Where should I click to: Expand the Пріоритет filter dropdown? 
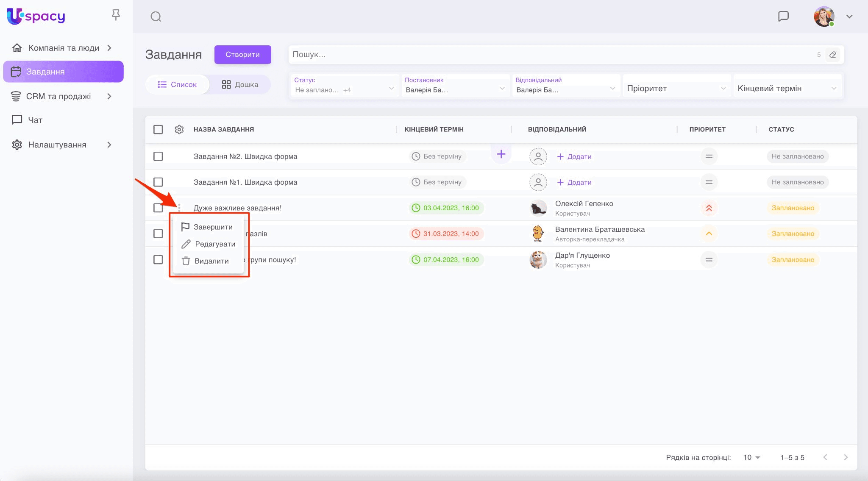click(676, 88)
